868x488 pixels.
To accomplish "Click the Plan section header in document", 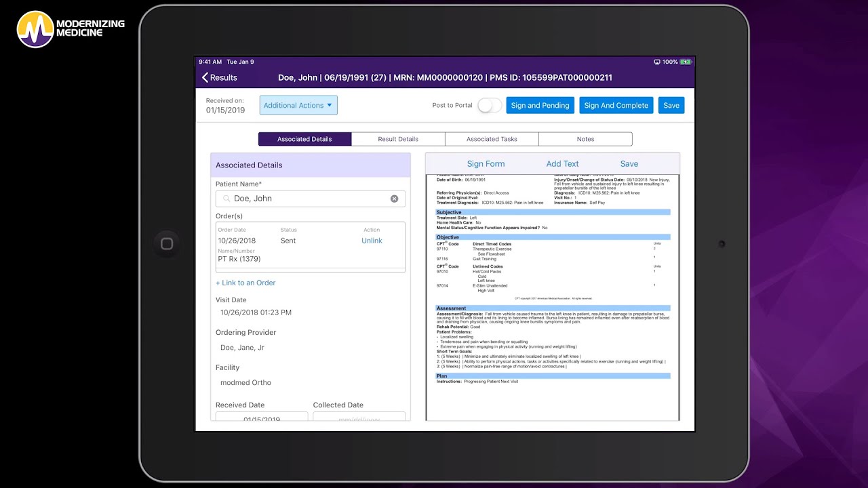I will coord(553,375).
